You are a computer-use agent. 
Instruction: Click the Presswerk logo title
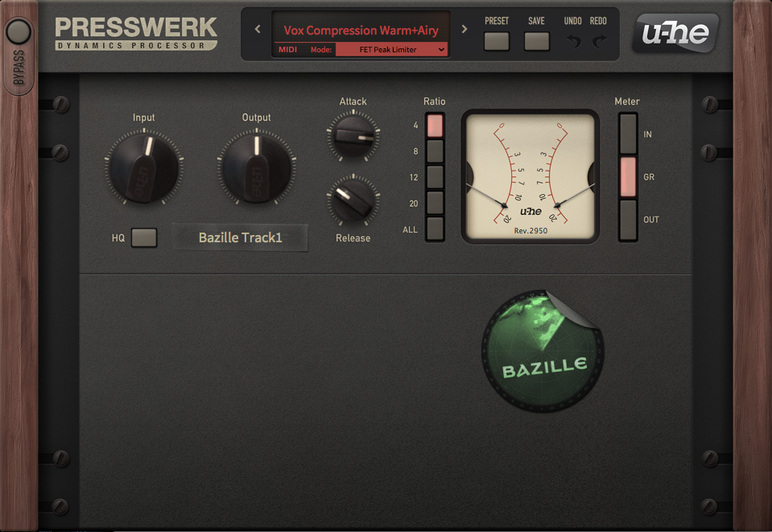click(136, 34)
